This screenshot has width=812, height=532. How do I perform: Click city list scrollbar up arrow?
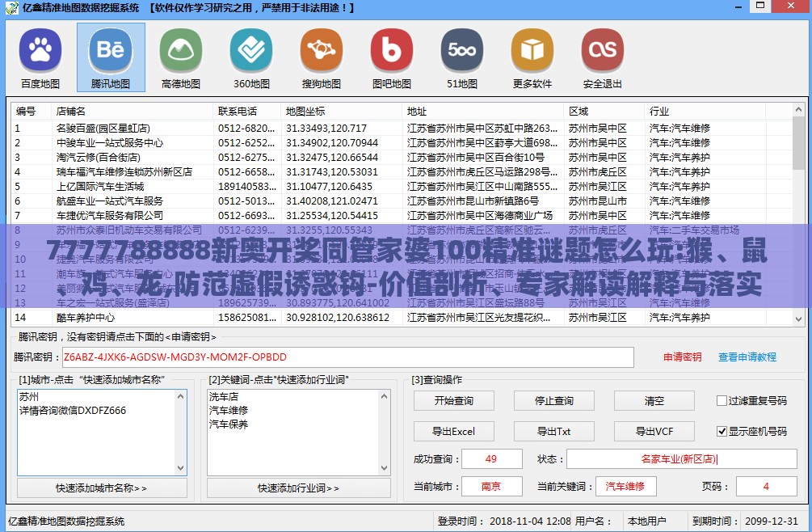tap(181, 396)
